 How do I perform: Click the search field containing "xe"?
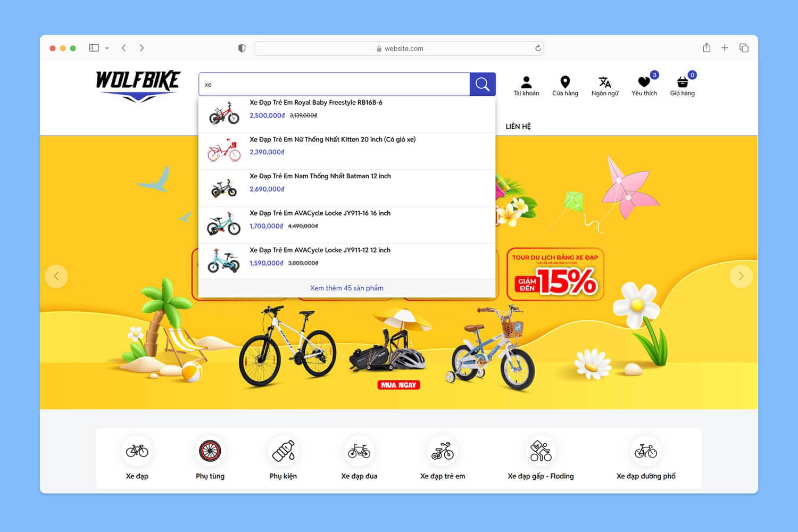pos(334,84)
